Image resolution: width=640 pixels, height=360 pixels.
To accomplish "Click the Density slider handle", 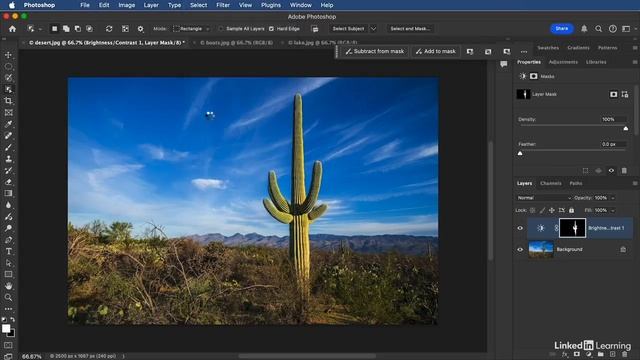I will click(626, 129).
